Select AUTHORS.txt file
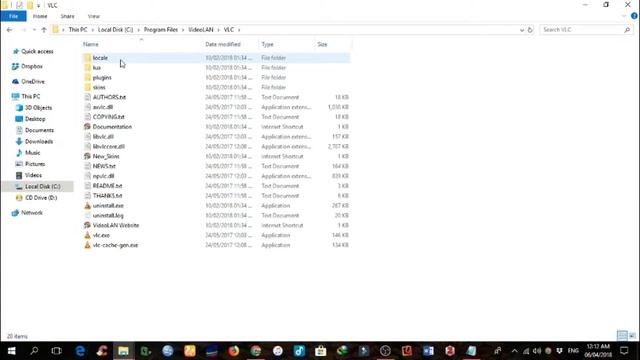The height and width of the screenshot is (360, 640). point(109,97)
